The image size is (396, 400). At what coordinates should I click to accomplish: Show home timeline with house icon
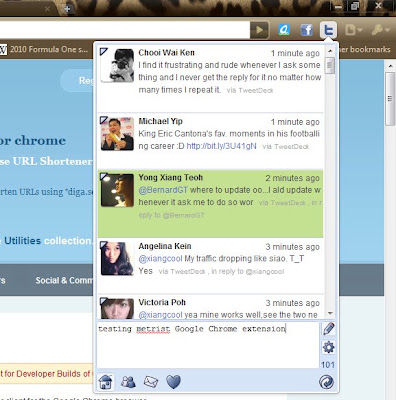pos(106,382)
